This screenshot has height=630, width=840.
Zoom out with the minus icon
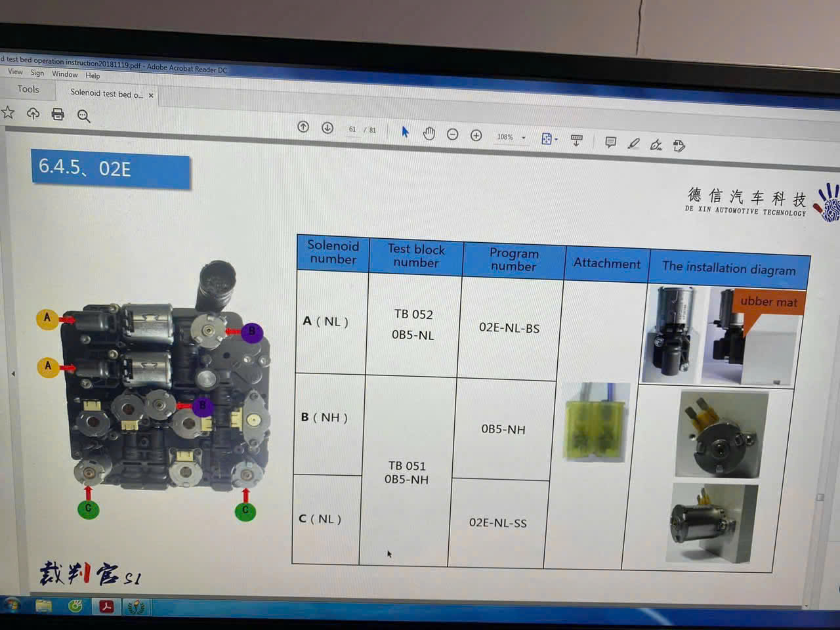point(453,134)
